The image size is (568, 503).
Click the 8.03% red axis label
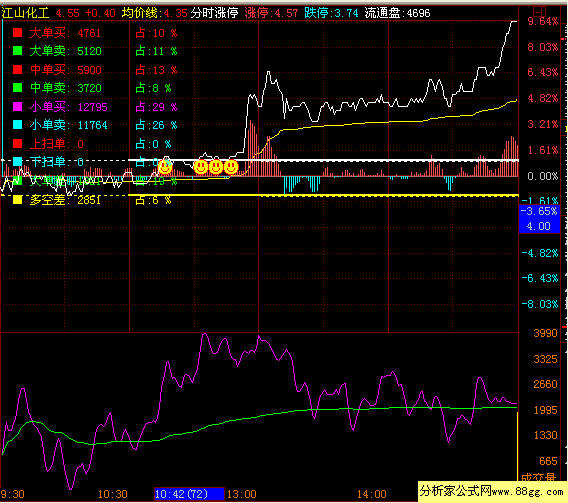[x=543, y=47]
